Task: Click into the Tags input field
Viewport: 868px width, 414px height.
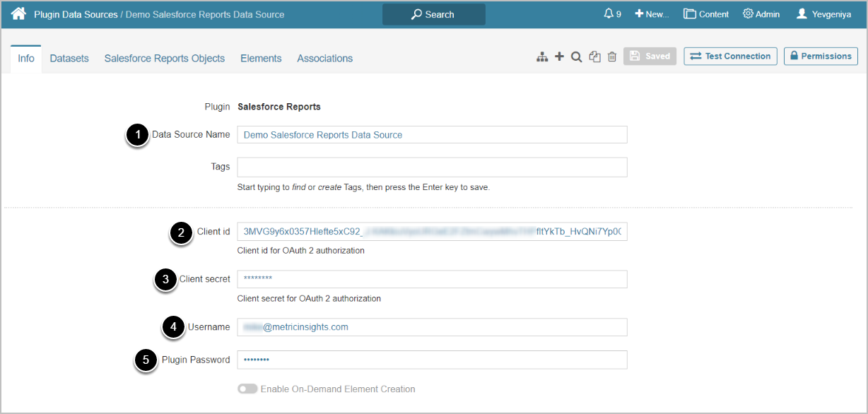Action: (x=432, y=167)
